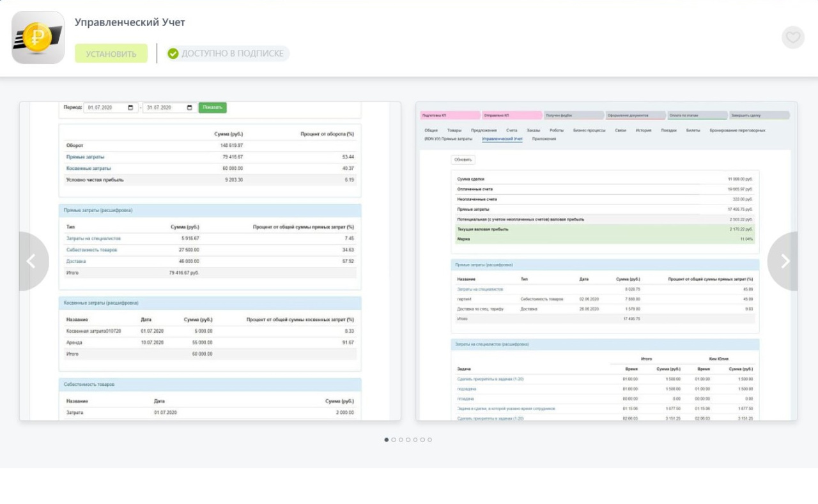Select the fourth carousel pagination dot
818x504 pixels.
pos(408,439)
